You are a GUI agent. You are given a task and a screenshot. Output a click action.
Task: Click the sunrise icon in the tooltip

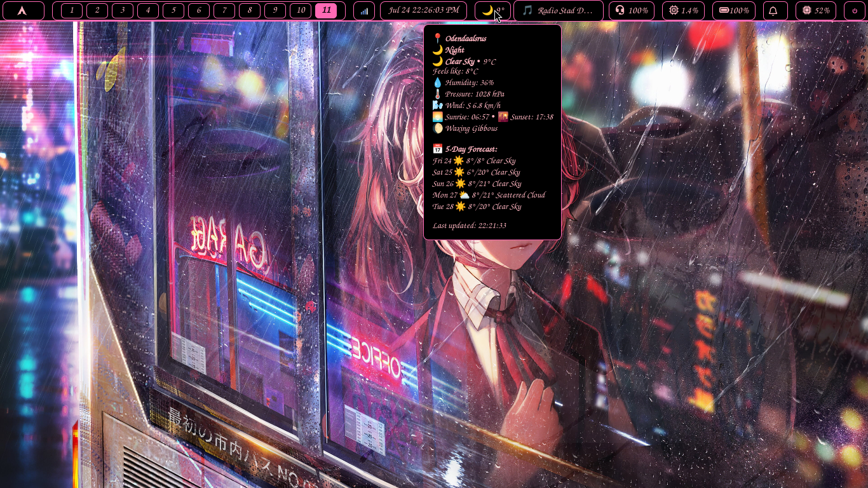coord(437,117)
